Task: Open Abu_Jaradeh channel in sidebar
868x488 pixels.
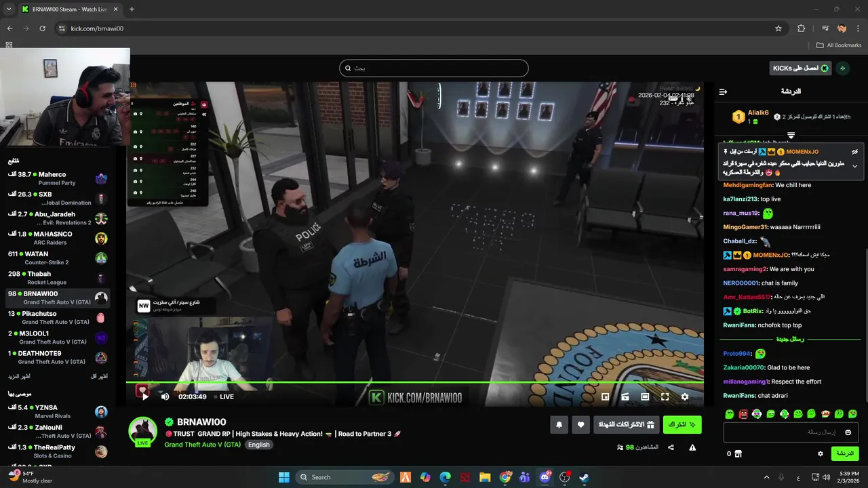Action: [58, 218]
